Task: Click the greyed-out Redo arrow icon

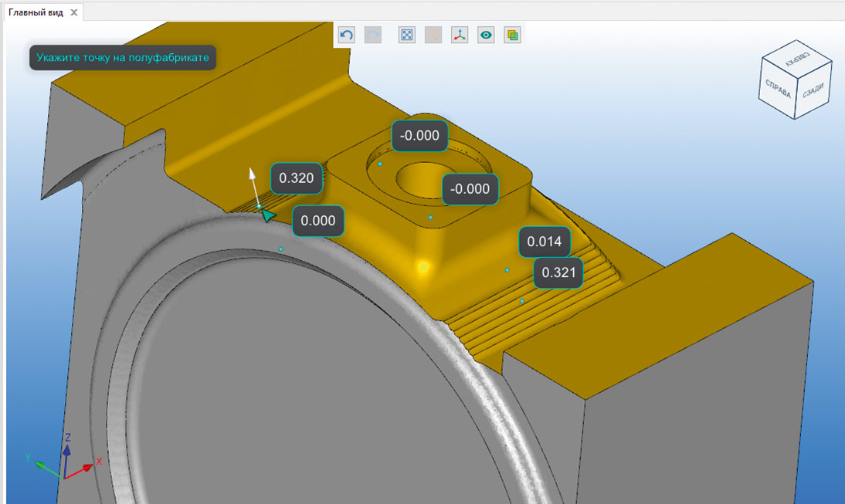Action: (x=373, y=35)
